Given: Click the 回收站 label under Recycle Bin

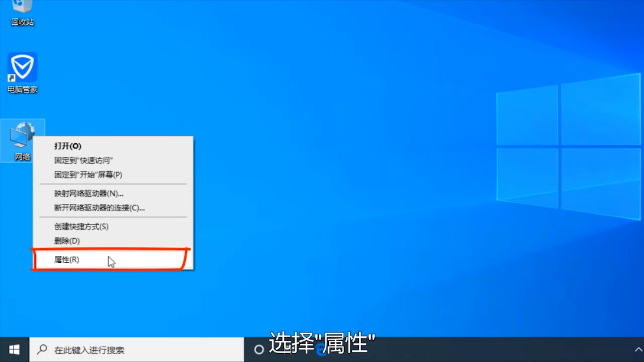Looking at the screenshot, I should pyautogui.click(x=22, y=22).
